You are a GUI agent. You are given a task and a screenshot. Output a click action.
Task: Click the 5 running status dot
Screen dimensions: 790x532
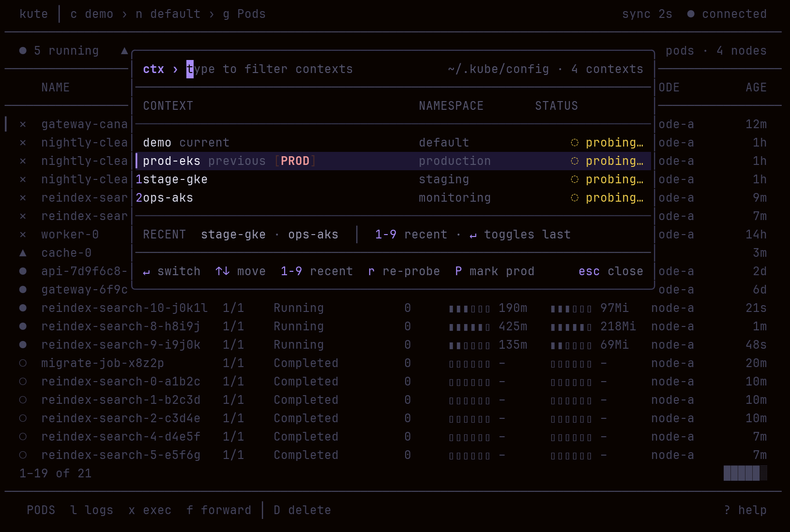click(x=23, y=51)
